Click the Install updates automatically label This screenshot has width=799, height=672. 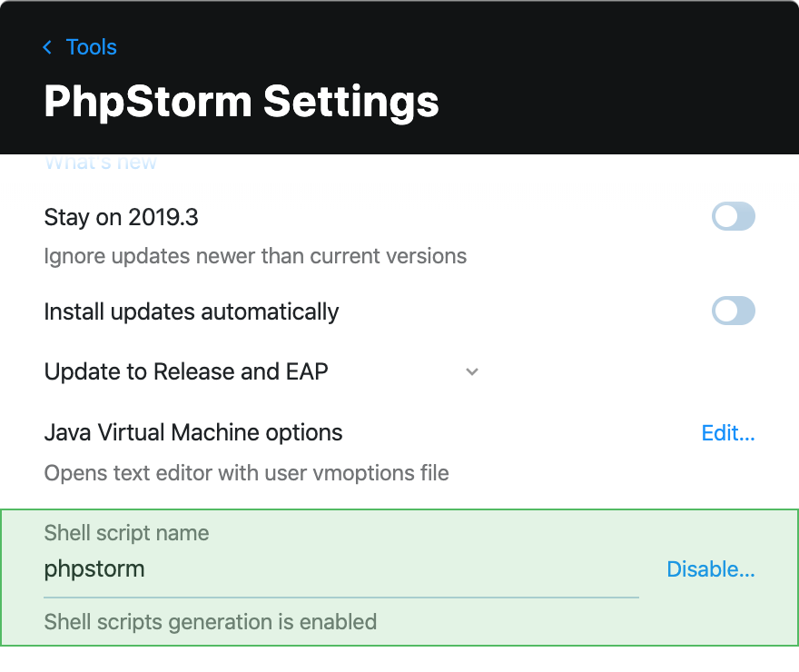pyautogui.click(x=191, y=311)
